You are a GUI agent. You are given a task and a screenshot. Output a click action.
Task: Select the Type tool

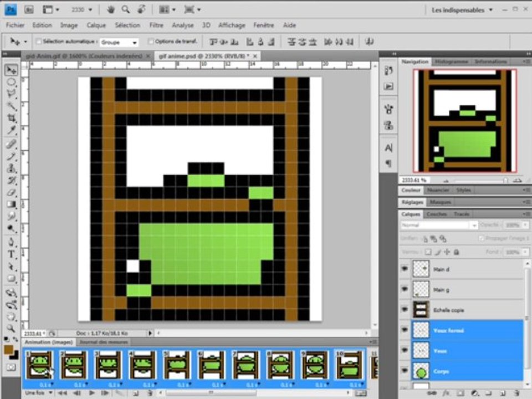tap(11, 254)
